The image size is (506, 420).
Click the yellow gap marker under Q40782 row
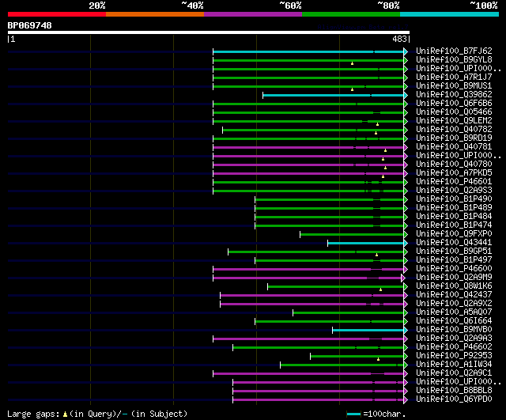pyautogui.click(x=376, y=133)
